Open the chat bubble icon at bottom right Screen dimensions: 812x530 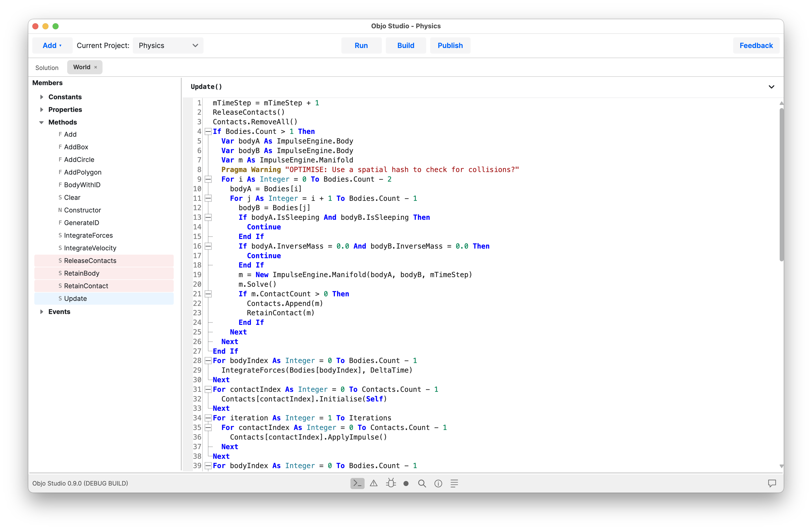772,483
